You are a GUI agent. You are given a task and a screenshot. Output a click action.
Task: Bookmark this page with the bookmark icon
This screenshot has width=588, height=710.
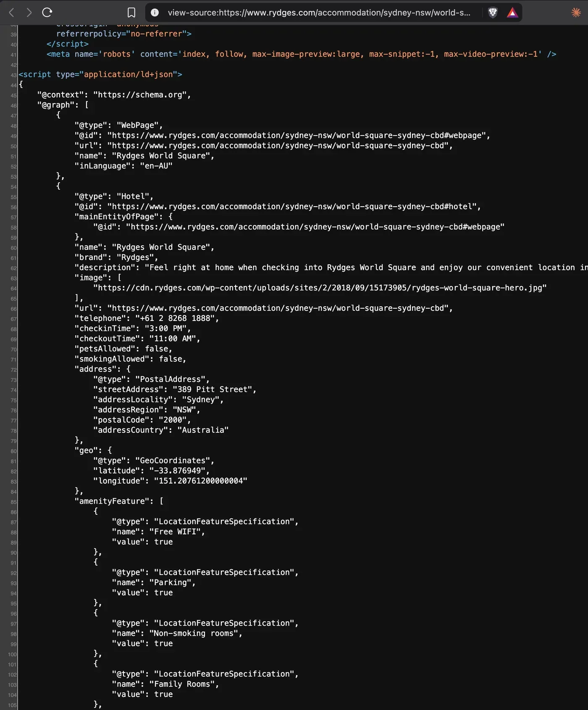(131, 13)
